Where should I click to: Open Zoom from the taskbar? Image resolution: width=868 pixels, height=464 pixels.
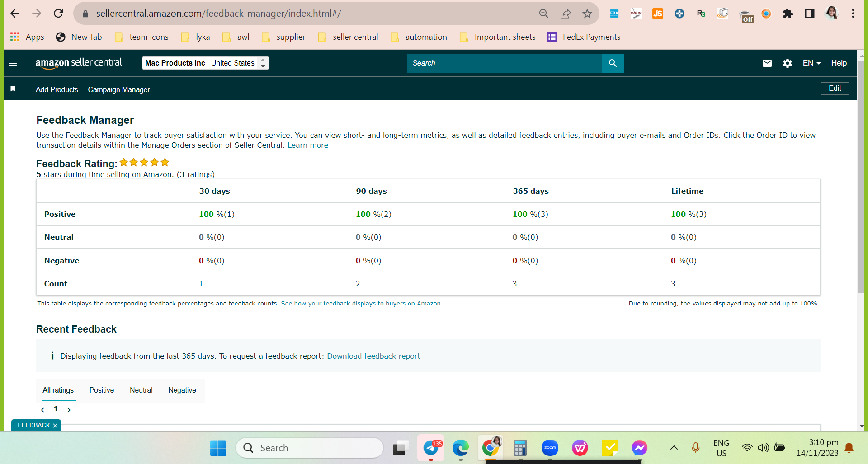(x=550, y=448)
